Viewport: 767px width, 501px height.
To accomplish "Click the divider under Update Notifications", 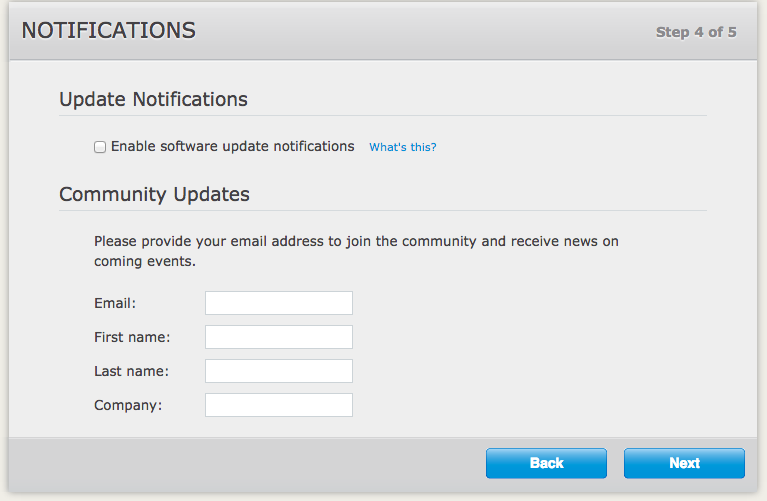I will coord(383,116).
